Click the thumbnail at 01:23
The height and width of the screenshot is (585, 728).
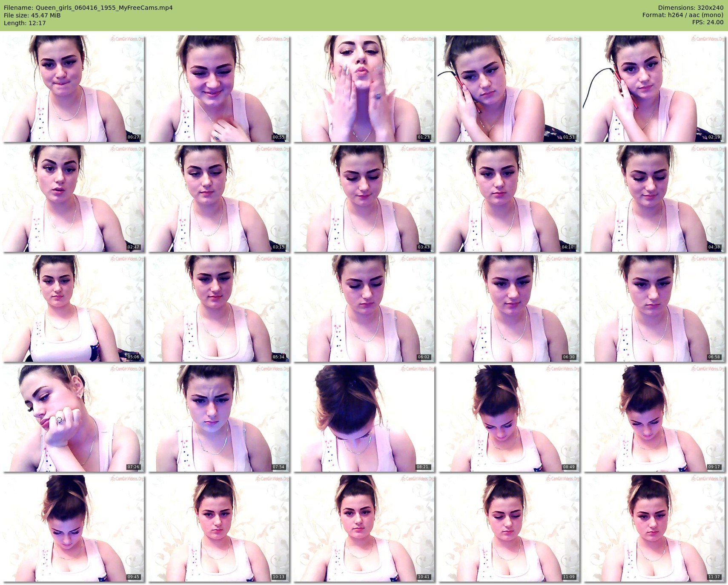coord(364,89)
